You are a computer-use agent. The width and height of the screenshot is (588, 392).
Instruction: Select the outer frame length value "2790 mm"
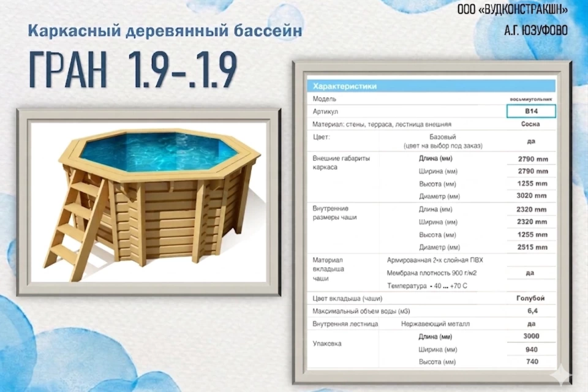tap(533, 159)
